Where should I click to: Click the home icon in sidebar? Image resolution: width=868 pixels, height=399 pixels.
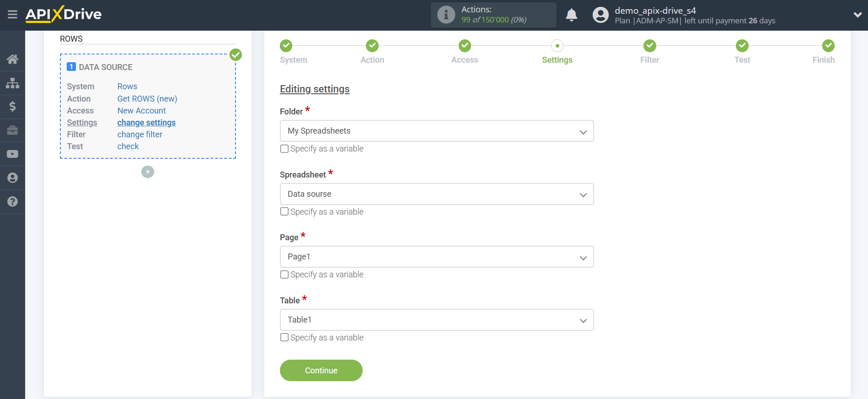point(12,59)
